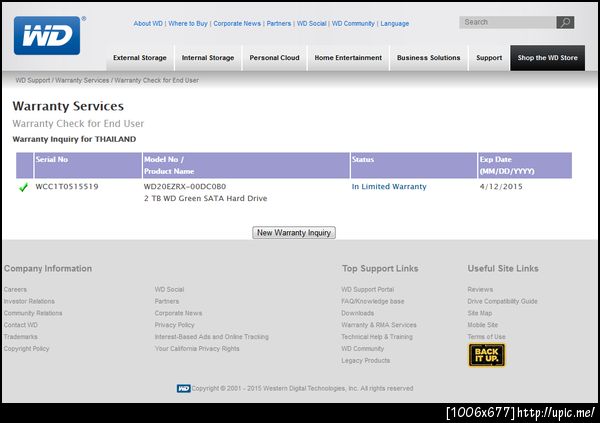
Task: Focus the Search input field
Action: click(507, 23)
